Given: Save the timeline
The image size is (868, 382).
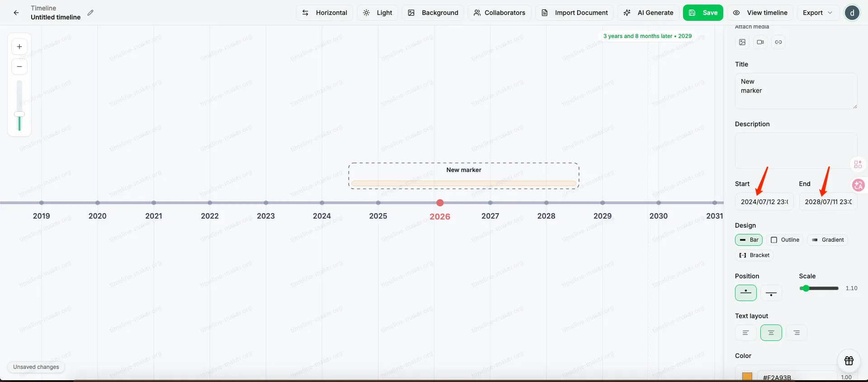Looking at the screenshot, I should pos(703,13).
